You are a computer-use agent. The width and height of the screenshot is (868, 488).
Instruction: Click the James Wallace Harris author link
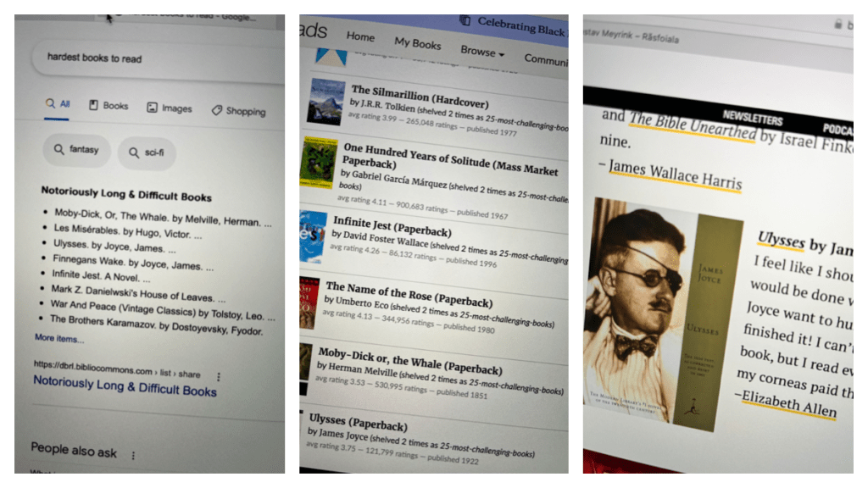[x=675, y=174]
